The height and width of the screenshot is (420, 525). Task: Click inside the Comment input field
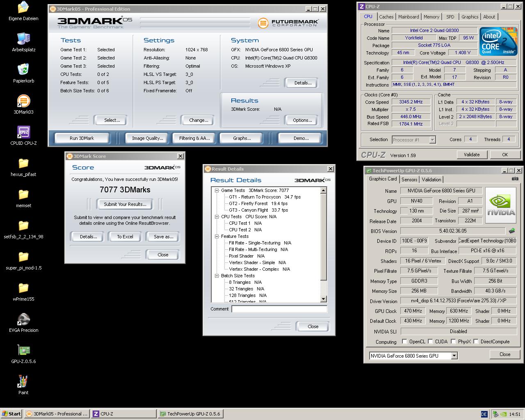click(279, 309)
